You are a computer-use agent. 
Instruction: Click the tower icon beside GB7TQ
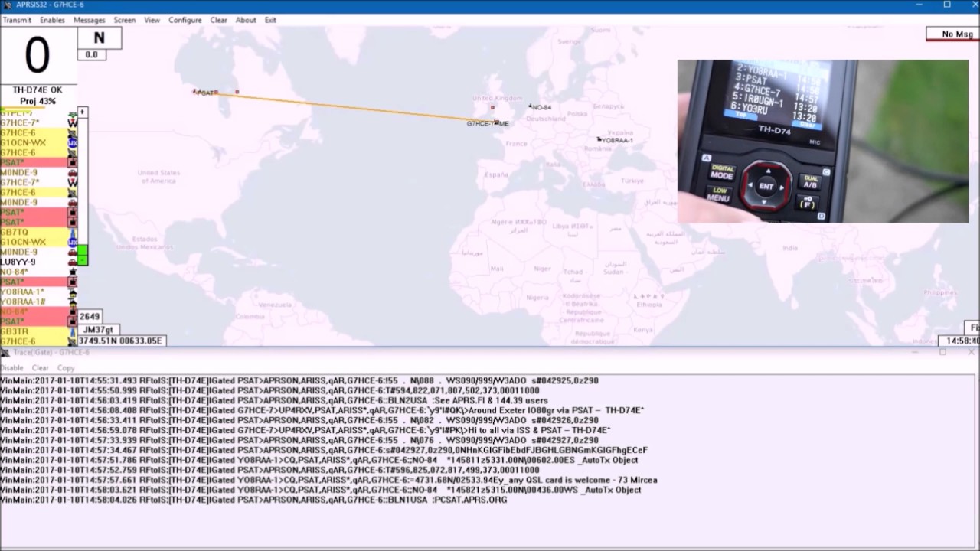pos(73,232)
